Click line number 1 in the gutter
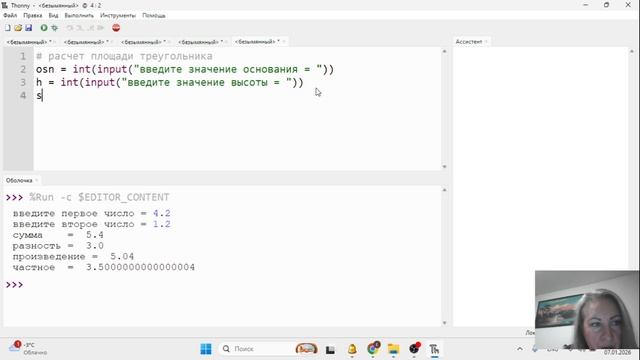The height and width of the screenshot is (360, 640). click(x=23, y=56)
